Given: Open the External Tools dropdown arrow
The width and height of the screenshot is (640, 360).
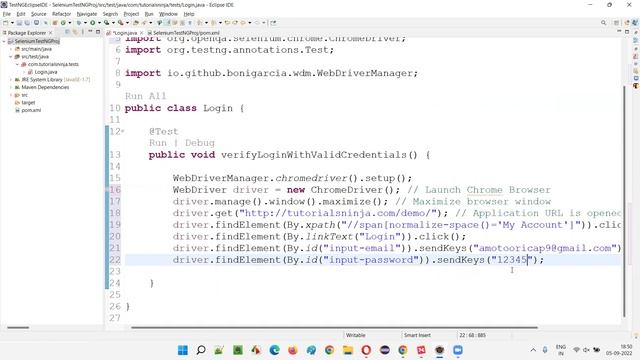Looking at the screenshot, I should (127, 23).
